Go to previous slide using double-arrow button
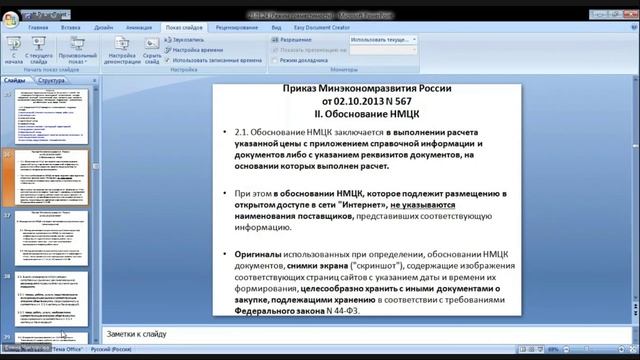The height and width of the screenshot is (360, 640). [636, 306]
